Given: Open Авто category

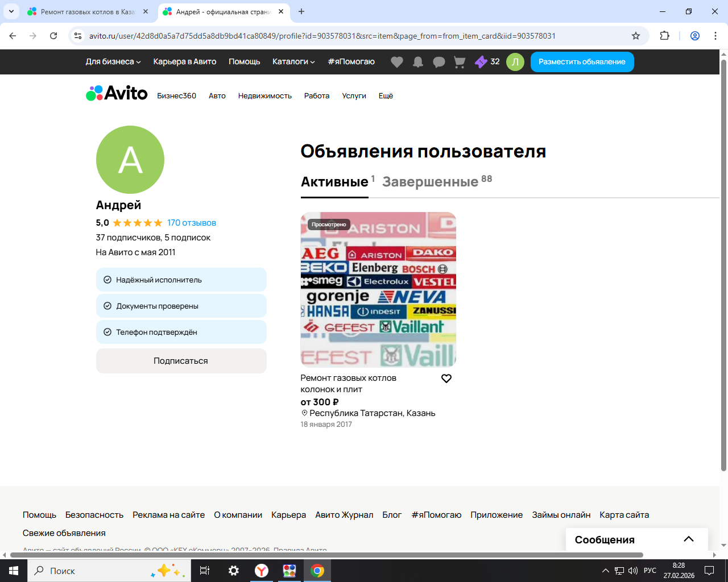Looking at the screenshot, I should (217, 96).
